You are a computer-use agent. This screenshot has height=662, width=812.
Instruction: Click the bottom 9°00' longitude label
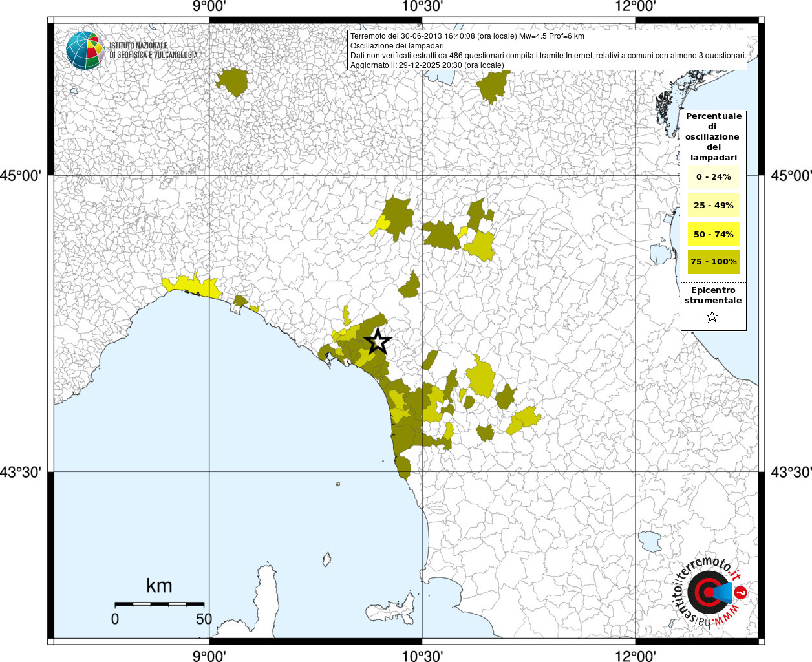[x=209, y=656]
